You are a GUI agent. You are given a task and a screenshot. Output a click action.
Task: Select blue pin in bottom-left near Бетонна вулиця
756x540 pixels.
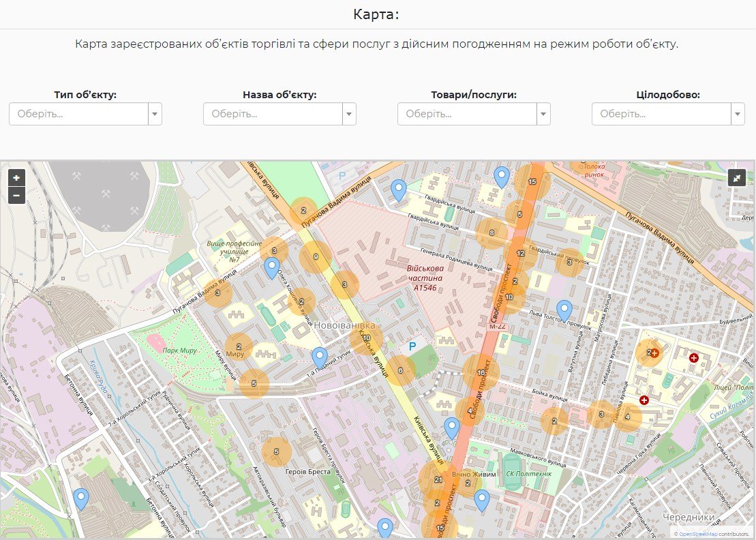click(x=82, y=499)
